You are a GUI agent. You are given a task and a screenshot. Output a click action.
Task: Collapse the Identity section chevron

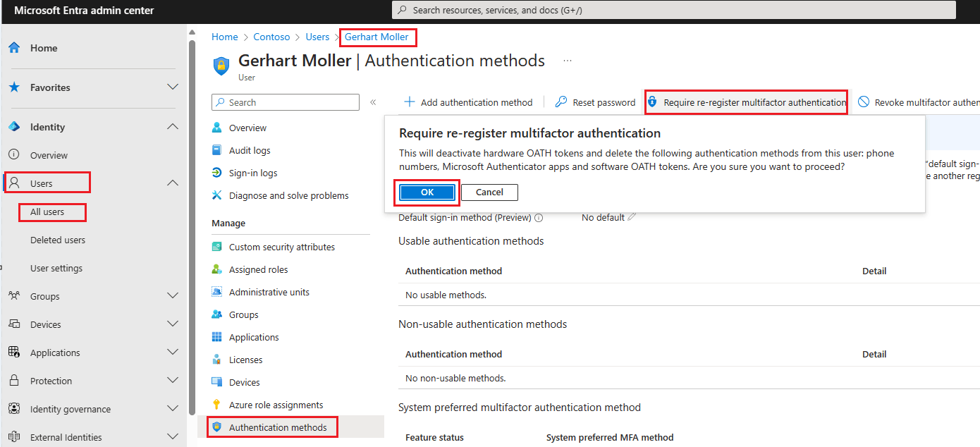[x=172, y=127]
